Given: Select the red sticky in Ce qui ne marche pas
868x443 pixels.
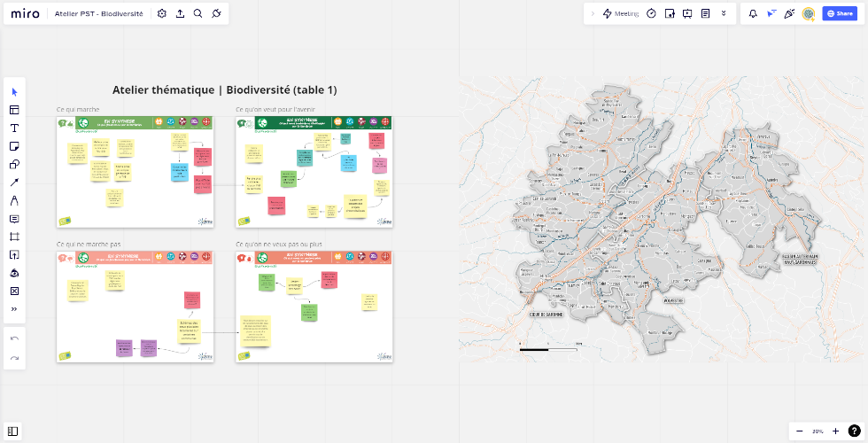Looking at the screenshot, I should click(x=191, y=299).
